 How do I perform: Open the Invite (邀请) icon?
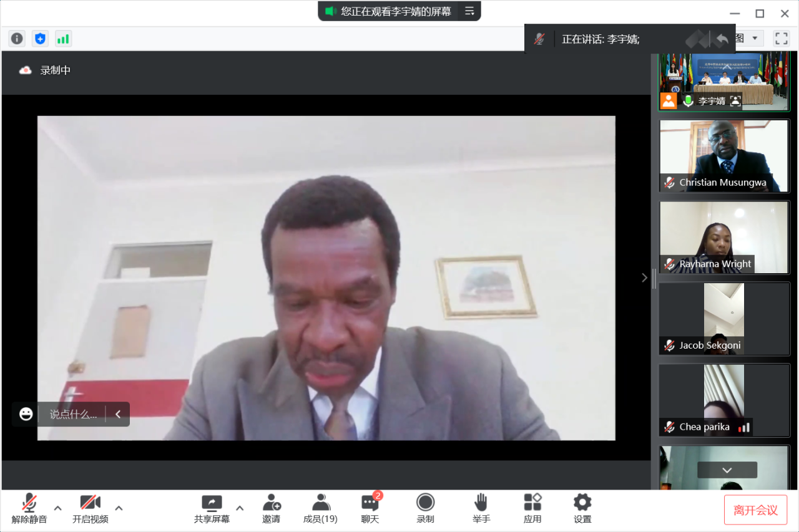(272, 508)
